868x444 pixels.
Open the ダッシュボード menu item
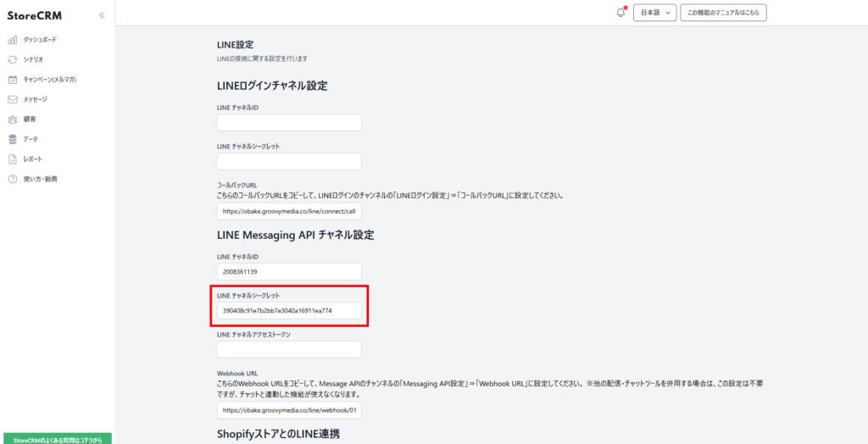[x=40, y=40]
